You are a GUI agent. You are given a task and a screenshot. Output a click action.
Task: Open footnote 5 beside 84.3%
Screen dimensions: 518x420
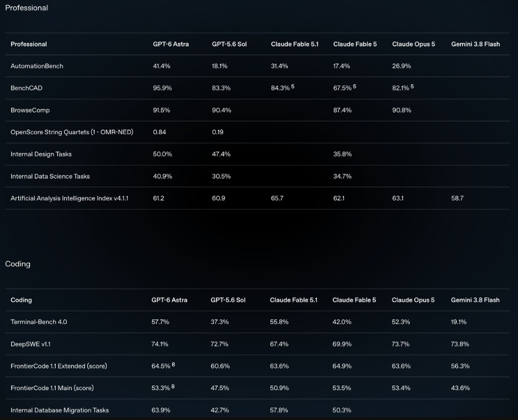[x=293, y=86]
